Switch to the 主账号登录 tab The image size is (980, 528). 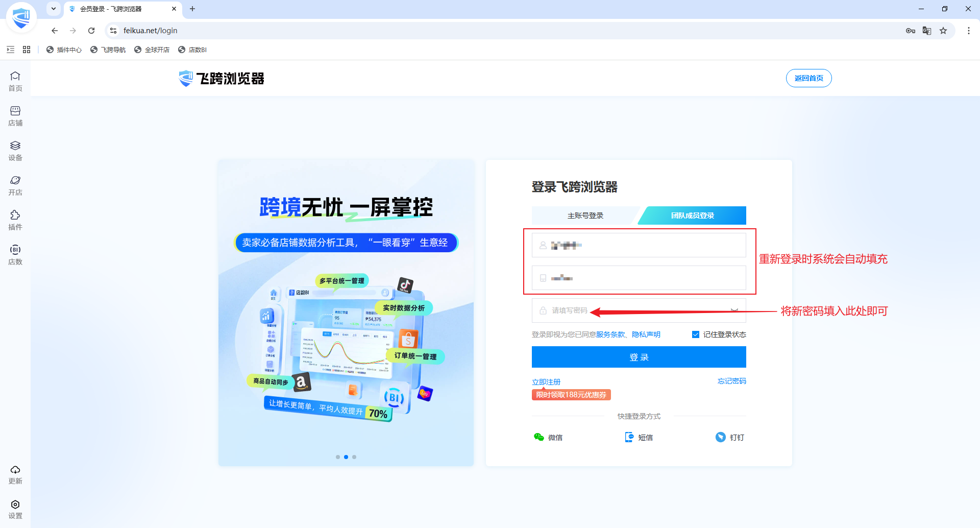point(585,215)
